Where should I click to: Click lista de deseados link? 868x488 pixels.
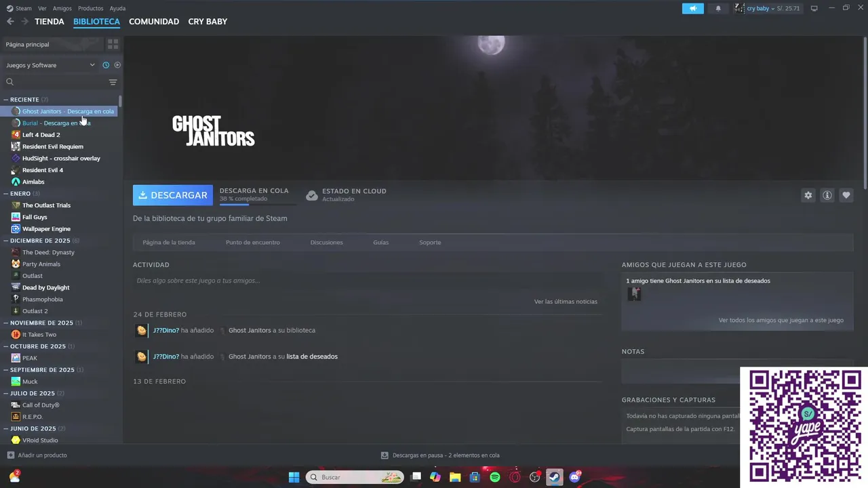point(312,357)
